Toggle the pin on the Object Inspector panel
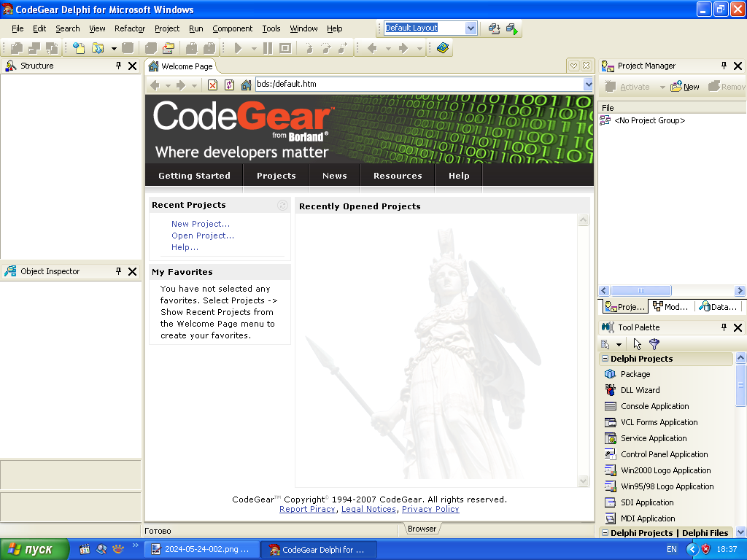 click(119, 271)
